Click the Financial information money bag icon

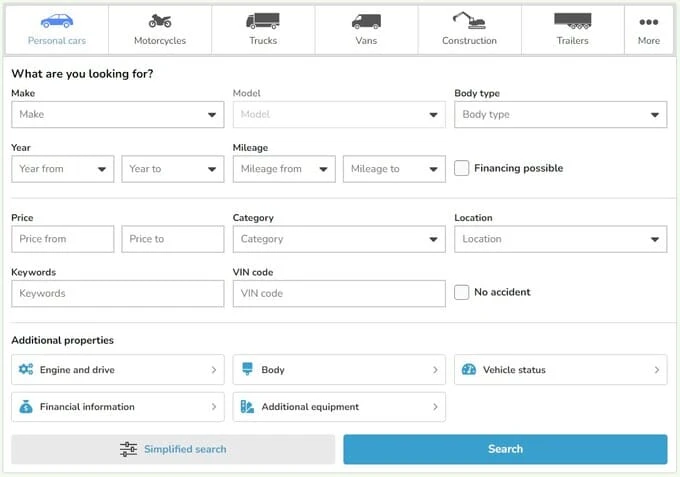[26, 406]
